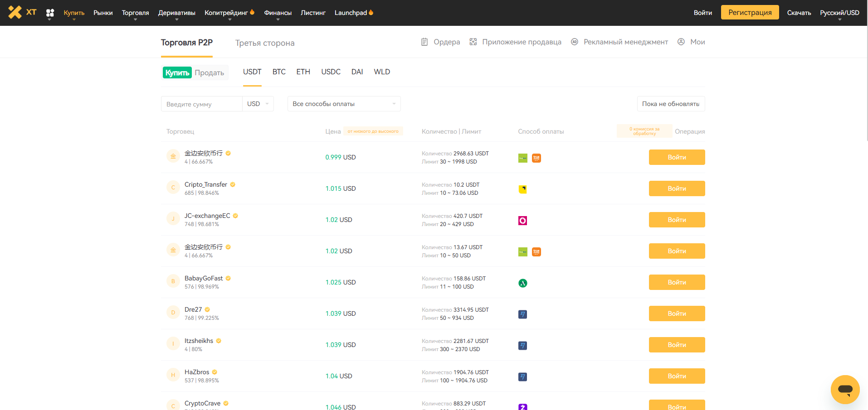The image size is (868, 410).
Task: Expand the Торговля navigation menu
Action: pos(135,13)
